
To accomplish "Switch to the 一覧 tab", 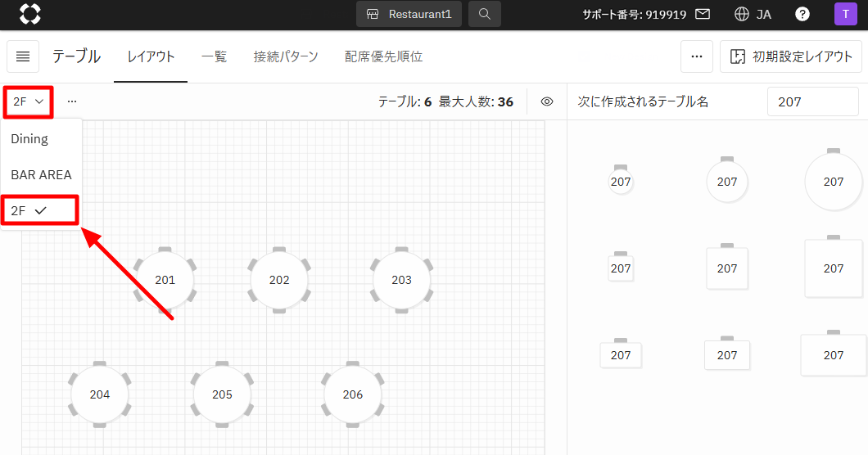I will 214,56.
